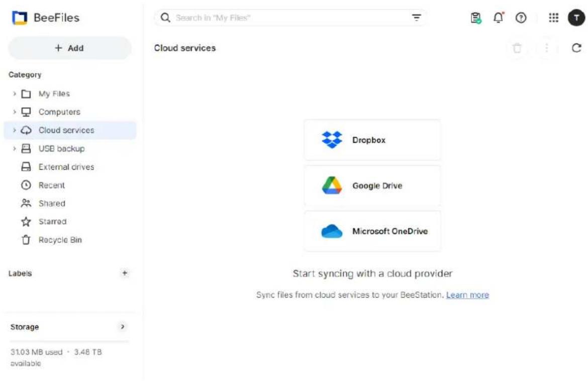
Task: Focus the Search in My Files field
Action: (x=290, y=18)
